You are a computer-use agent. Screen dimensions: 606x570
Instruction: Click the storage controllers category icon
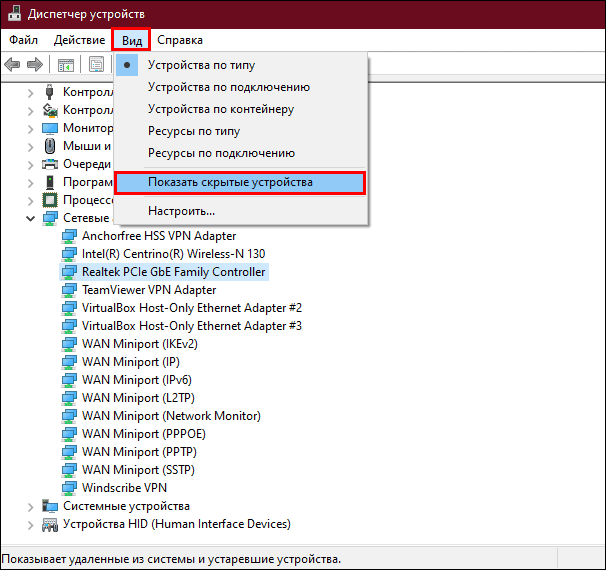pyautogui.click(x=50, y=110)
